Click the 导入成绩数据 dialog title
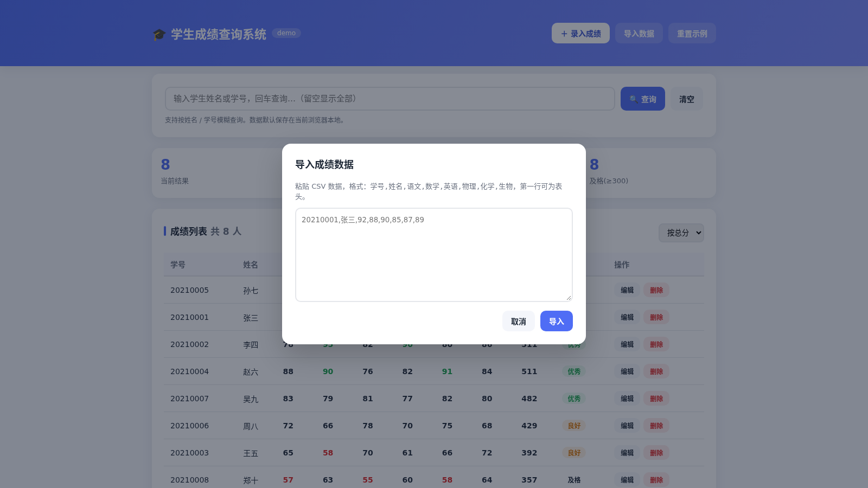The height and width of the screenshot is (488, 868). coord(324,164)
